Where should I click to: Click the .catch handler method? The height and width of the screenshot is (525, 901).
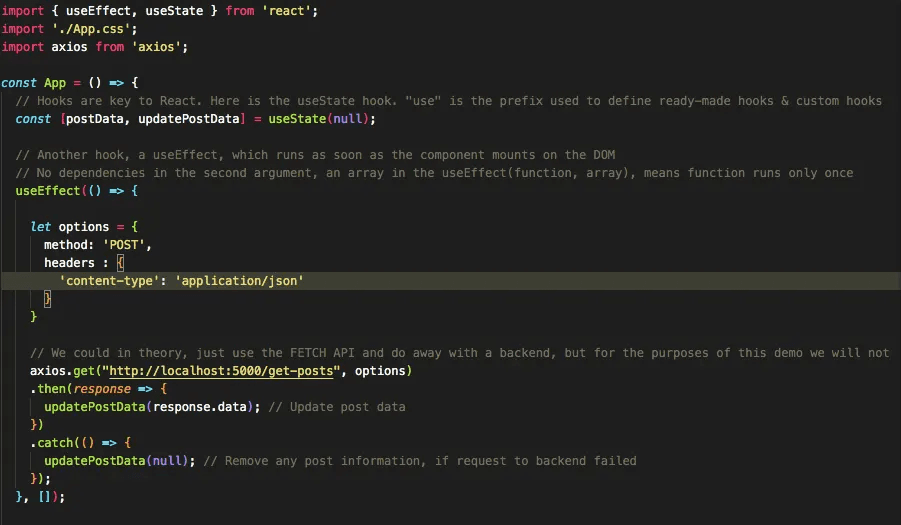pyautogui.click(x=53, y=443)
